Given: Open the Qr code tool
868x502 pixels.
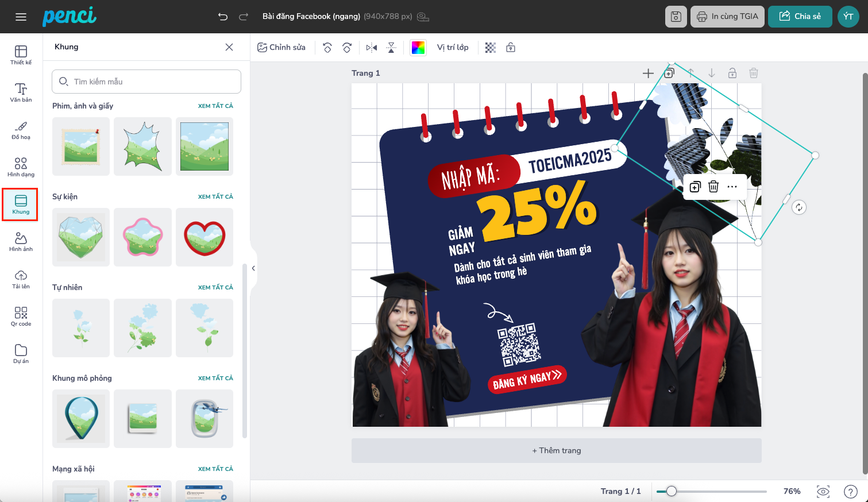Looking at the screenshot, I should [21, 316].
